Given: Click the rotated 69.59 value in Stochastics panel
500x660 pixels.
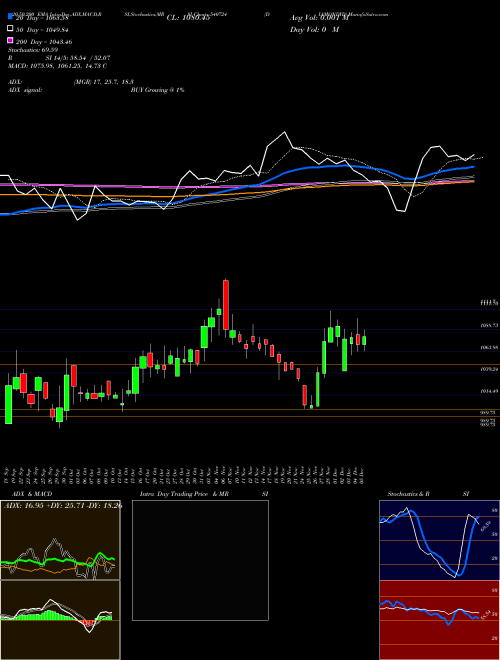Looking at the screenshot, I should pos(486,527).
